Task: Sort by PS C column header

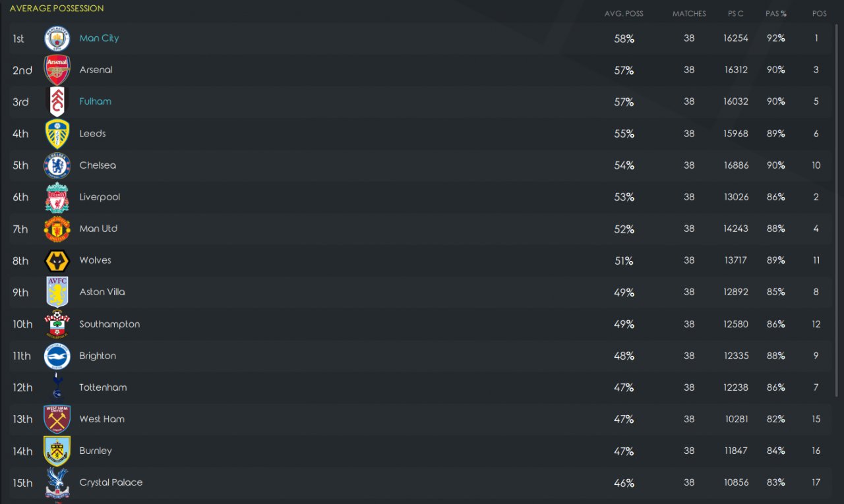Action: click(x=736, y=14)
